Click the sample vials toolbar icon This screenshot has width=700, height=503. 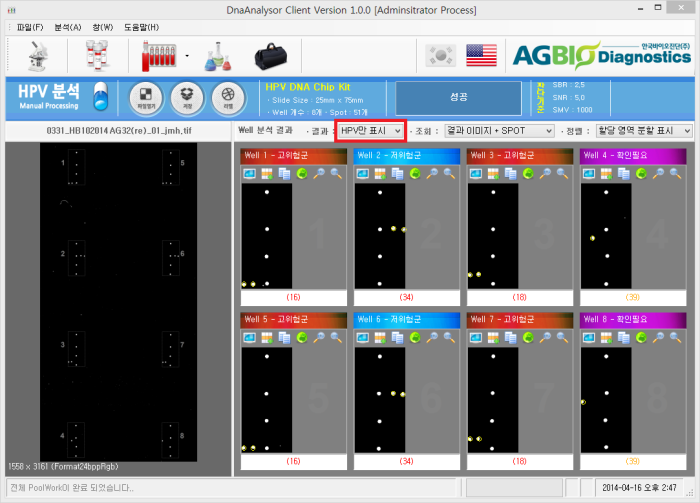[x=97, y=55]
